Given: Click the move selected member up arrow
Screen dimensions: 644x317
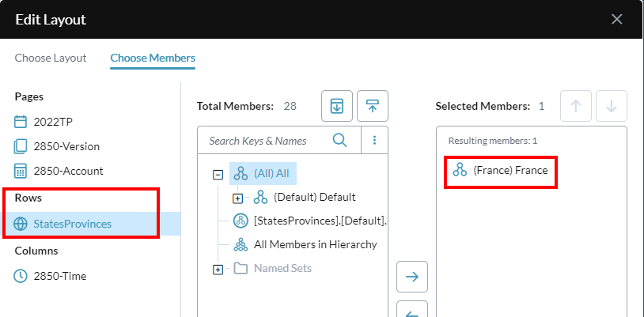Looking at the screenshot, I should click(x=576, y=106).
